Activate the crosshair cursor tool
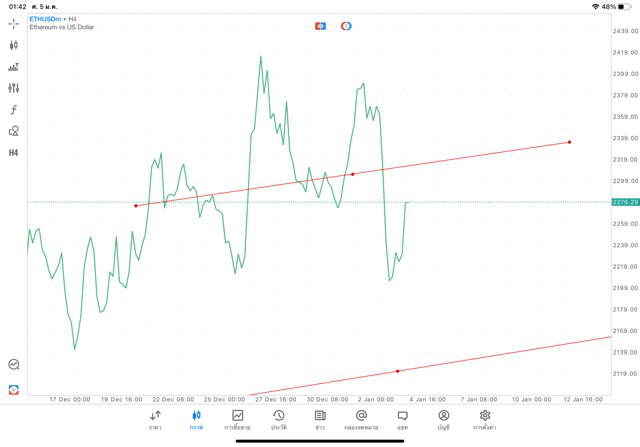 point(14,23)
